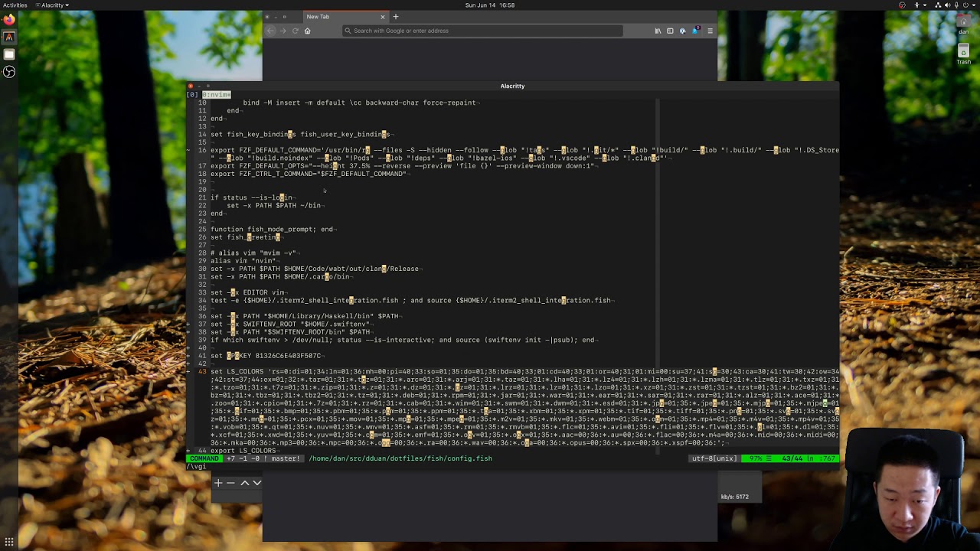
Task: Click the 'kb/s: 5172' indicator
Action: pos(734,497)
